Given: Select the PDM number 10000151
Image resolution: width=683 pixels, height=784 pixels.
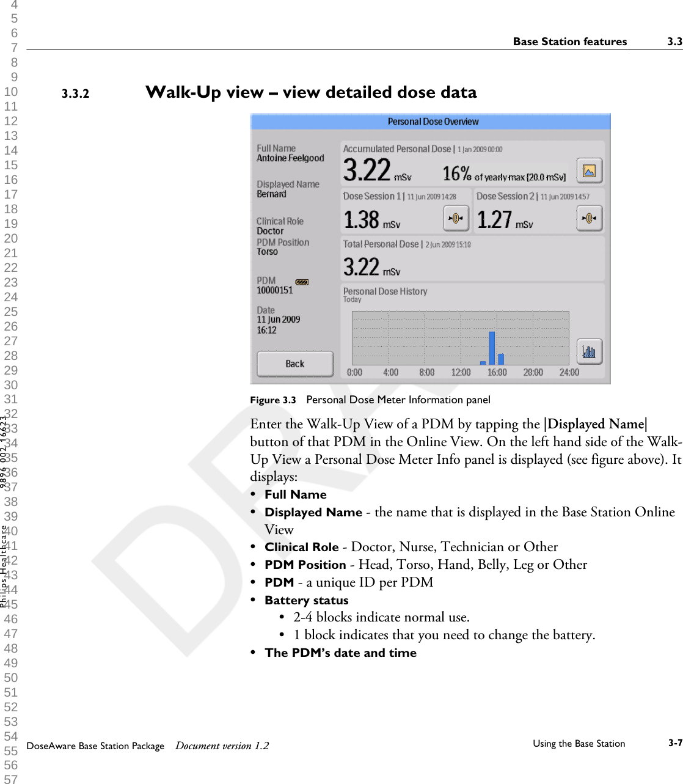Looking at the screenshot, I should pos(277,290).
